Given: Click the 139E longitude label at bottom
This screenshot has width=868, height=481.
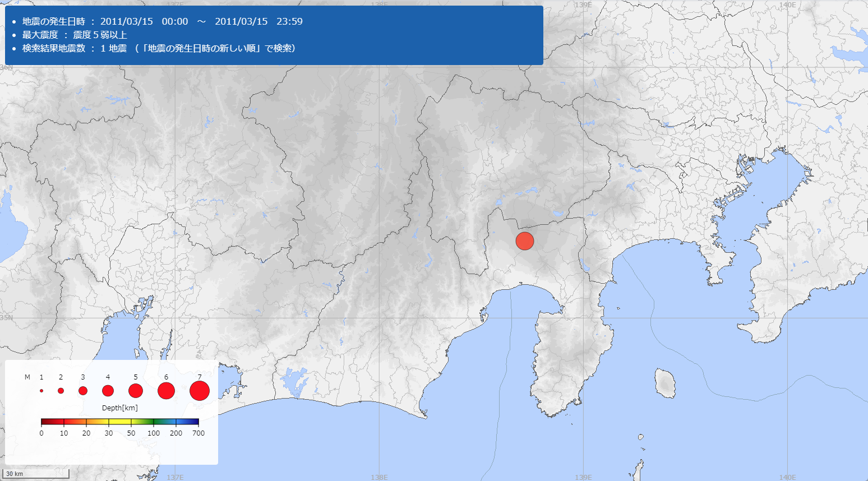Looking at the screenshot, I should [583, 477].
